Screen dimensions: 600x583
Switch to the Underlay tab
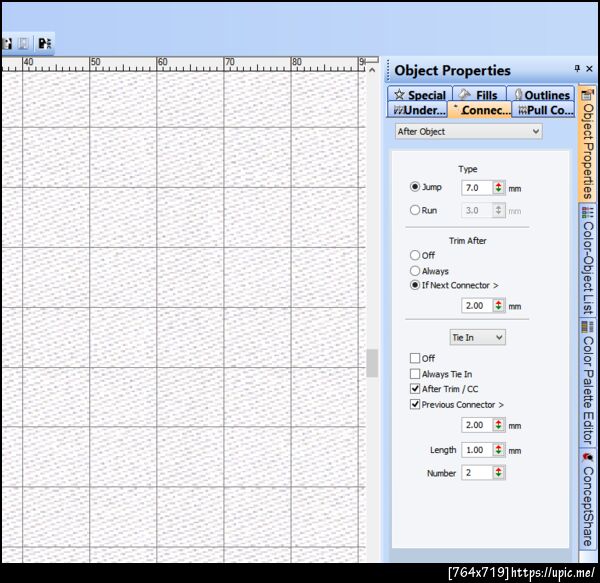417,110
